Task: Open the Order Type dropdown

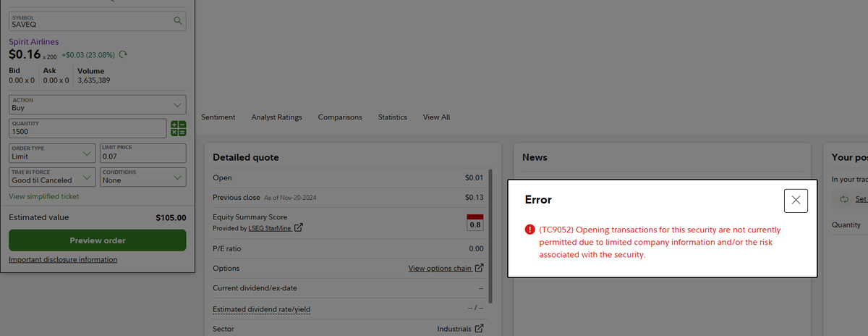Action: pos(51,153)
